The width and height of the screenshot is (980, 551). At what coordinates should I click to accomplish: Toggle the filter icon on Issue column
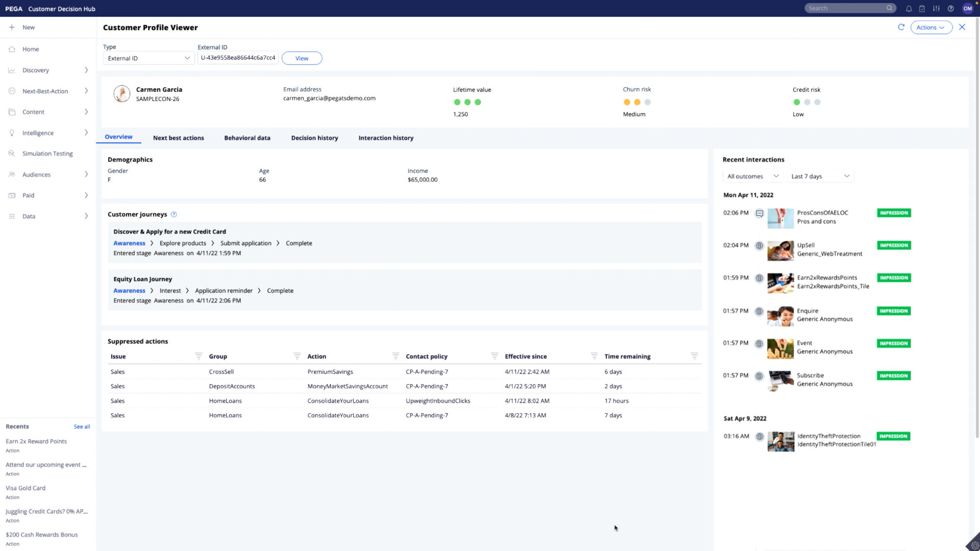(x=198, y=356)
